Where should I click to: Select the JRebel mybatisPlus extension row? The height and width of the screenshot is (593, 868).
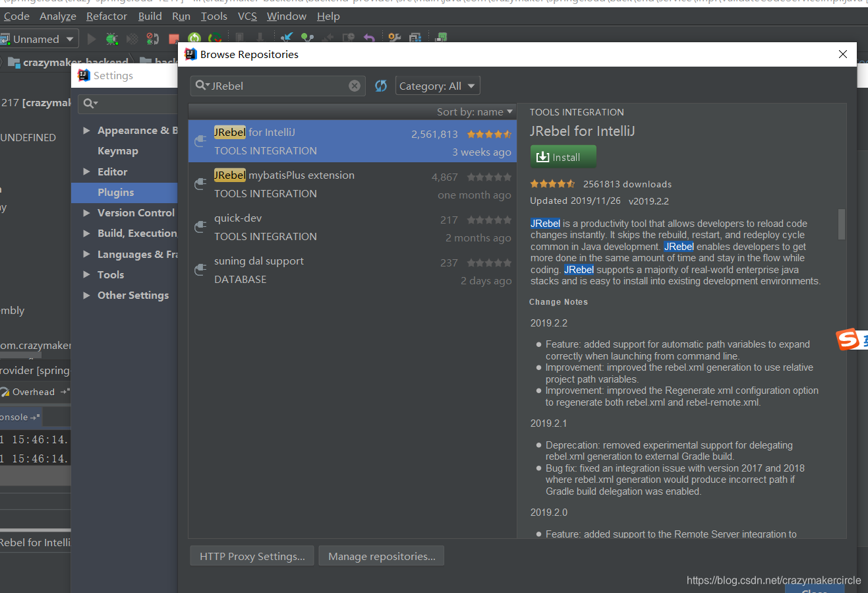tap(353, 184)
